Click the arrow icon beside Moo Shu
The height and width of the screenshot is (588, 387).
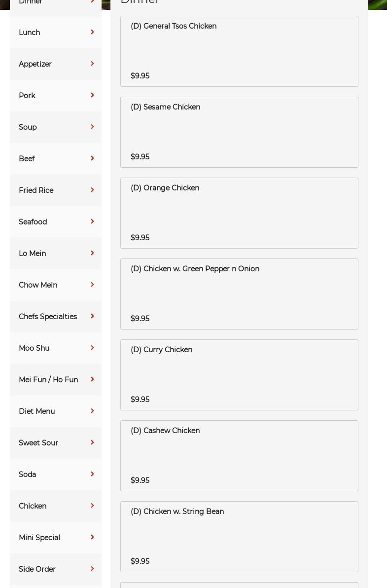[x=92, y=348]
